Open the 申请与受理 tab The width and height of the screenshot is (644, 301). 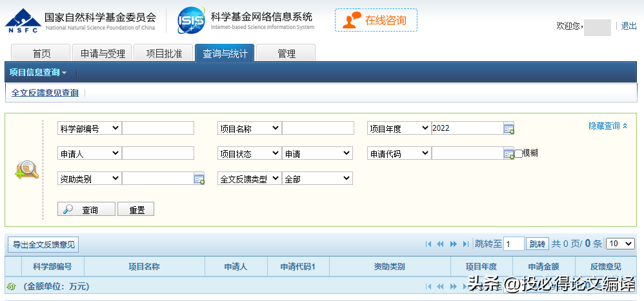[x=102, y=53]
